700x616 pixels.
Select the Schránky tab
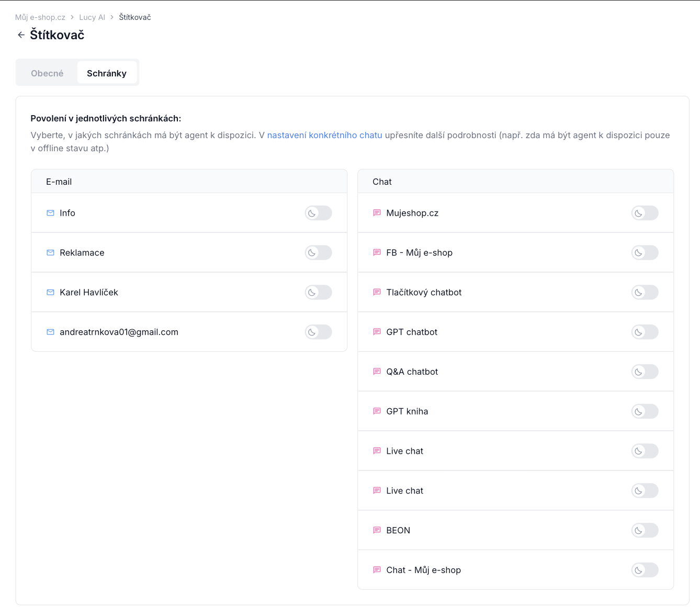(x=107, y=73)
